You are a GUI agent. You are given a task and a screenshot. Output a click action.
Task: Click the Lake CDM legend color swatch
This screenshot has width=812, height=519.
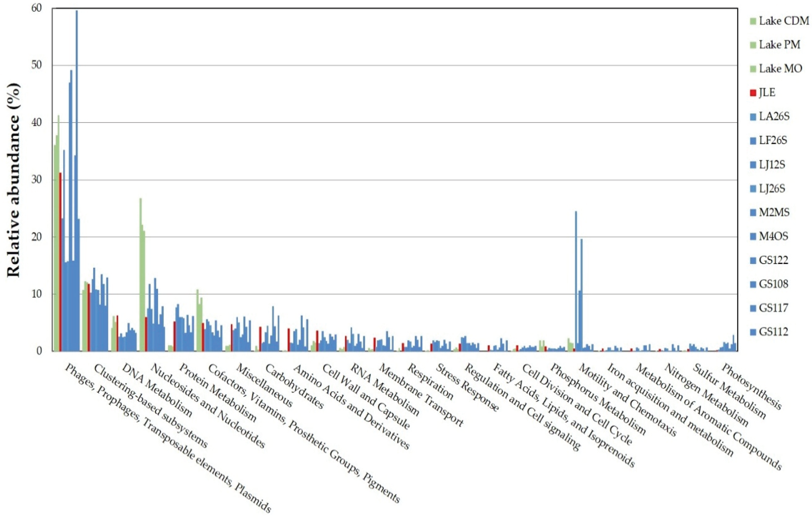[x=753, y=21]
